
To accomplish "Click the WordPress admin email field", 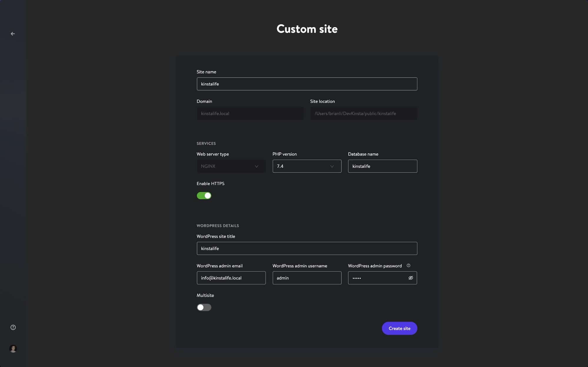I will 231,278.
